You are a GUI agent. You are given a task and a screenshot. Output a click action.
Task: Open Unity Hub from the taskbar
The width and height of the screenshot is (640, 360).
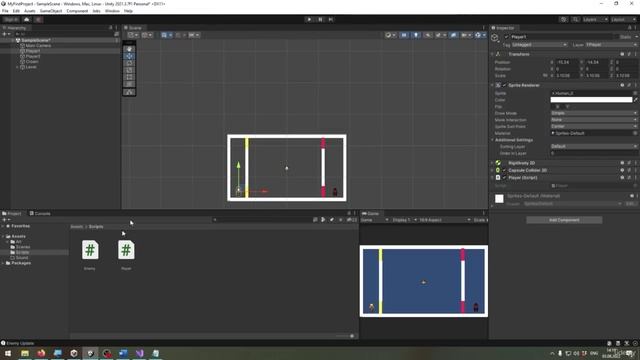pos(74,353)
